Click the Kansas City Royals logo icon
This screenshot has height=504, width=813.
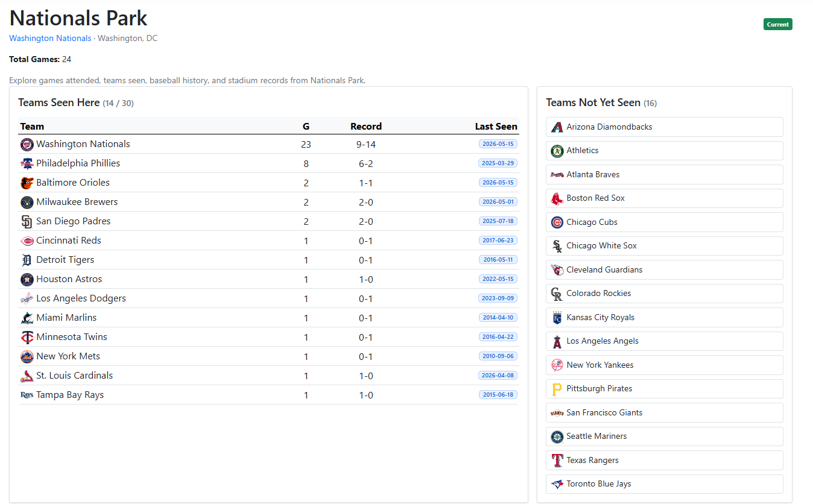pyautogui.click(x=557, y=318)
